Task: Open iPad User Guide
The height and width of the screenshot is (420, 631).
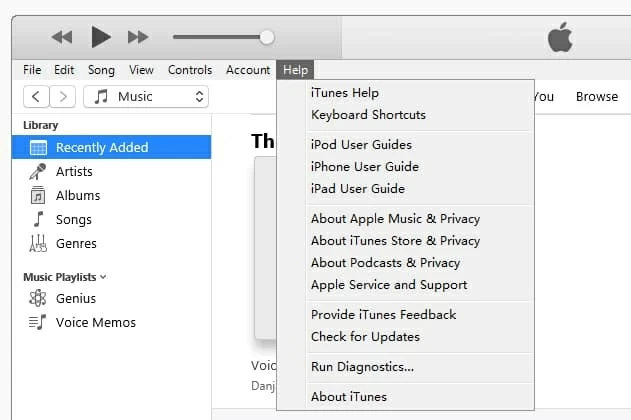Action: click(x=420, y=189)
